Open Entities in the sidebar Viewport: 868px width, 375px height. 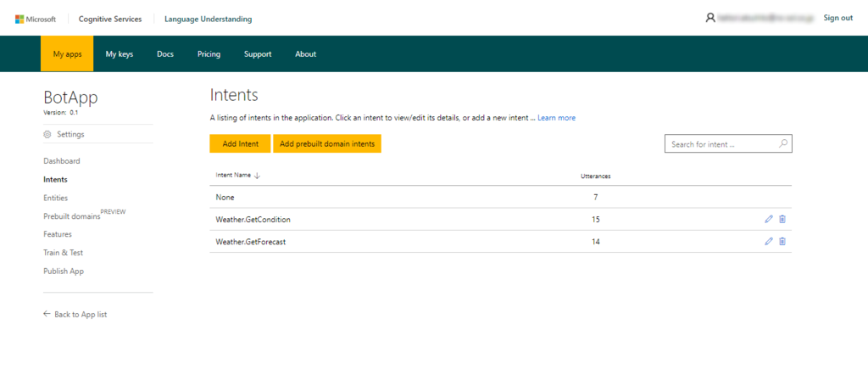pos(55,197)
